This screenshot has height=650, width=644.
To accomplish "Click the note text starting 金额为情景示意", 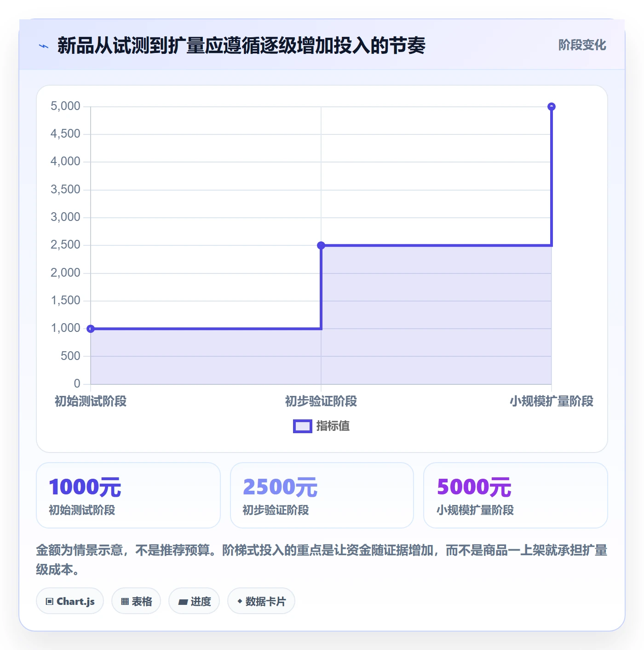I will click(322, 560).
